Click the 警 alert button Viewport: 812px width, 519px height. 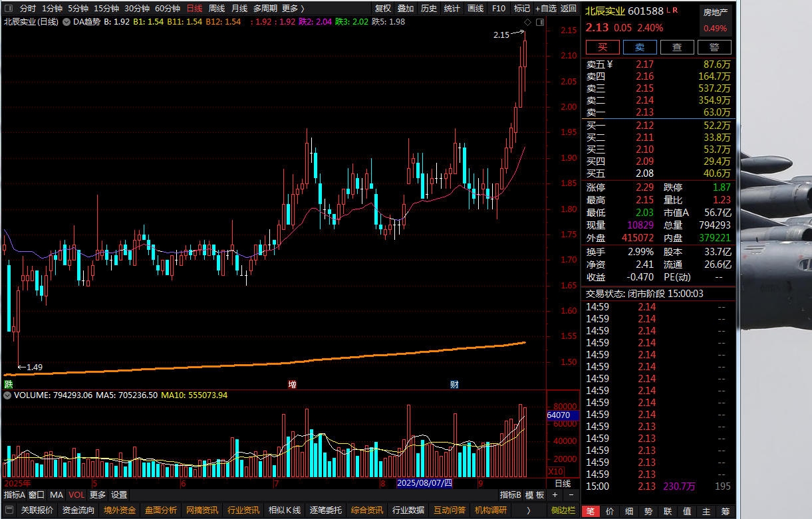click(714, 47)
